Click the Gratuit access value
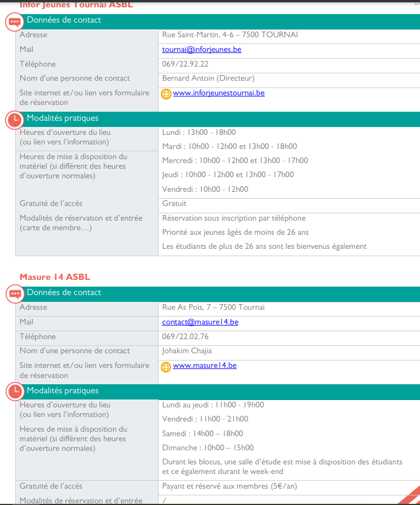420x505 pixels. coord(174,203)
